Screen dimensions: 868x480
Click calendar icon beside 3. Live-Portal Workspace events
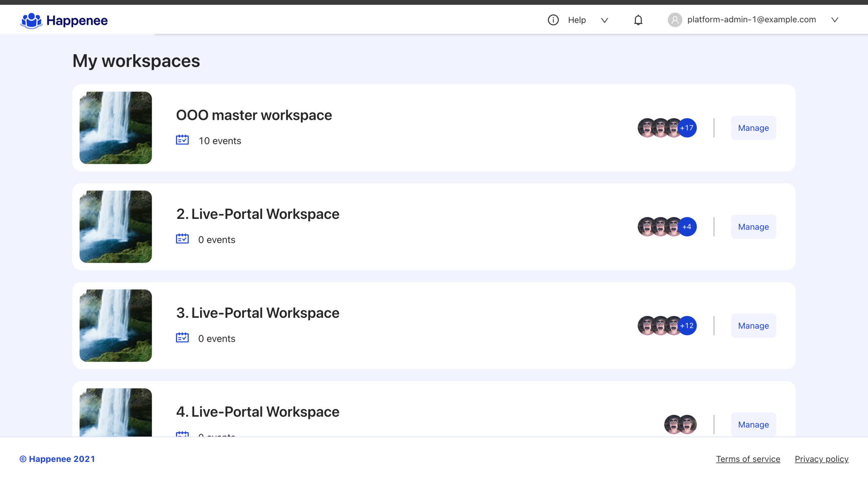pyautogui.click(x=182, y=338)
